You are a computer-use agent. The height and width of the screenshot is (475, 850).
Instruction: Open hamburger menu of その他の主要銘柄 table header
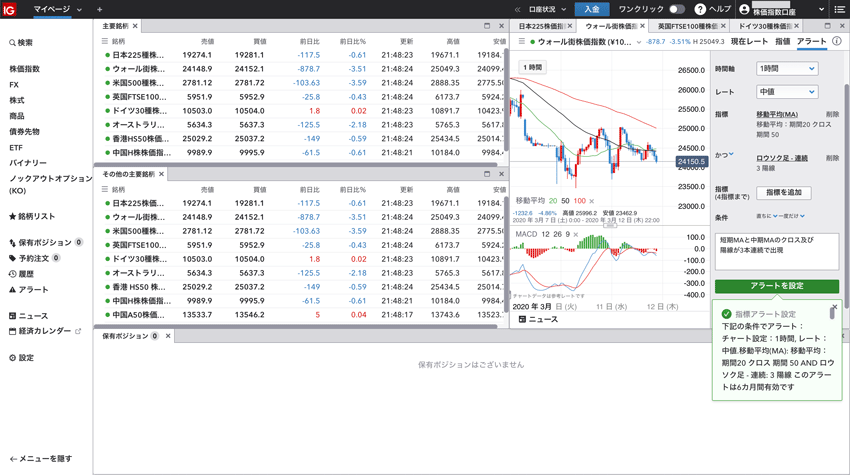click(105, 189)
